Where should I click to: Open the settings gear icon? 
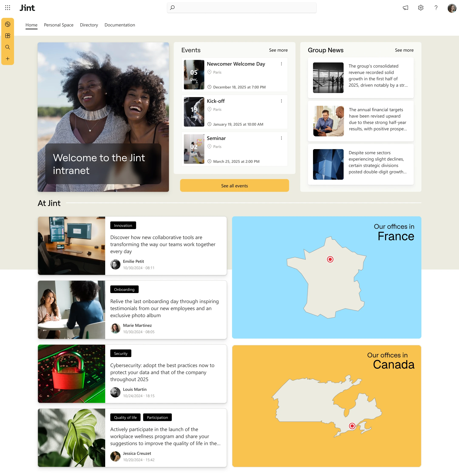pos(421,8)
